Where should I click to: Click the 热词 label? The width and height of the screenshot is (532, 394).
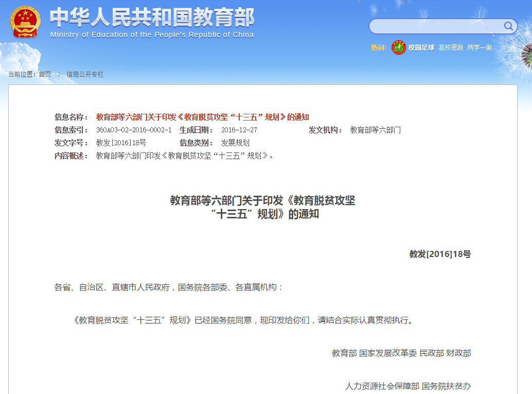coord(379,47)
